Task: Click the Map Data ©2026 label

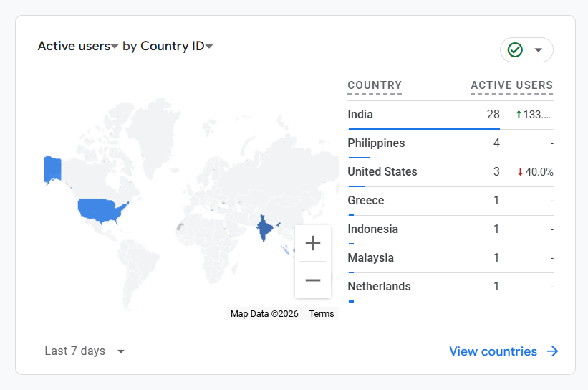Action: pos(264,313)
